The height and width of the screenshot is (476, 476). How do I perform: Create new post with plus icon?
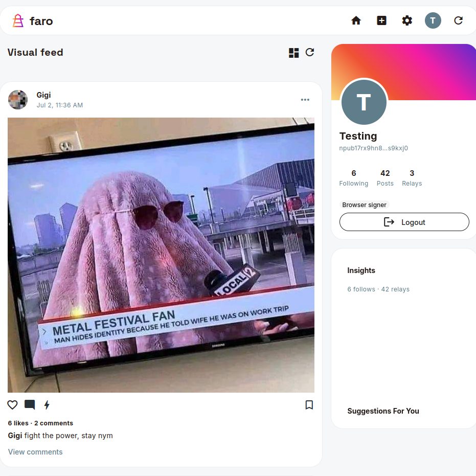(x=381, y=20)
